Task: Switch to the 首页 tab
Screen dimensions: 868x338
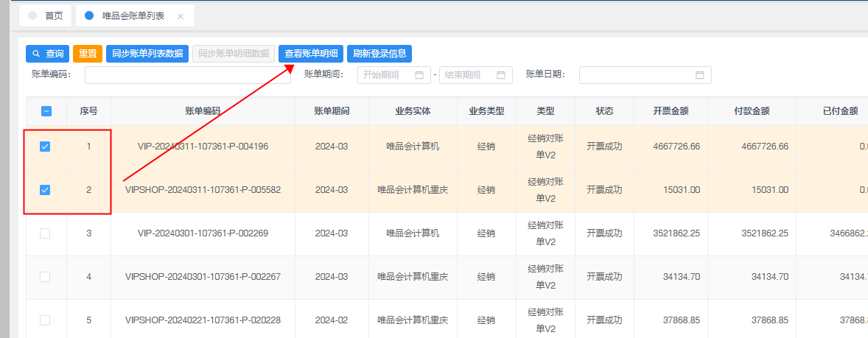Action: point(46,15)
